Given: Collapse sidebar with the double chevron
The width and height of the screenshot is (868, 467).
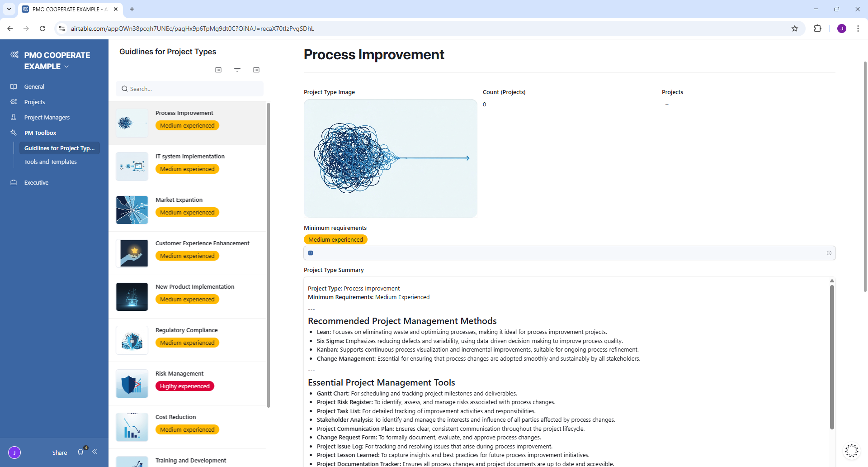Looking at the screenshot, I should pos(95,452).
